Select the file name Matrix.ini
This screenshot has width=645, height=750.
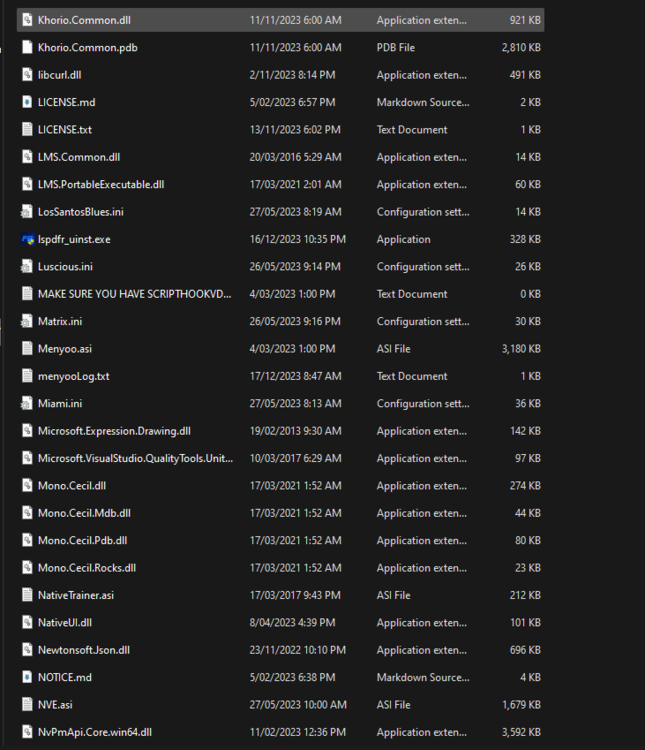[x=60, y=321]
